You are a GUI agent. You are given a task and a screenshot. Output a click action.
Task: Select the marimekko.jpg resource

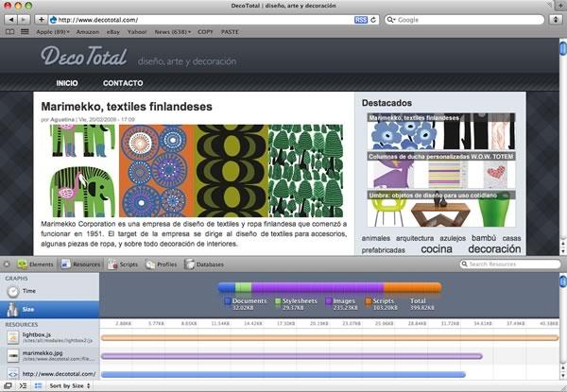point(49,355)
